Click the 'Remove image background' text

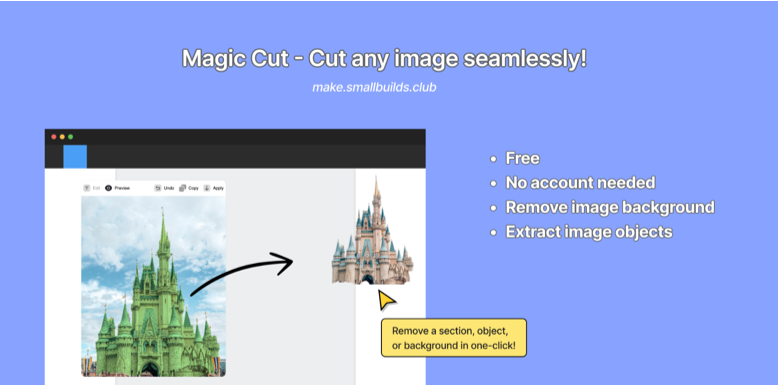tap(610, 207)
